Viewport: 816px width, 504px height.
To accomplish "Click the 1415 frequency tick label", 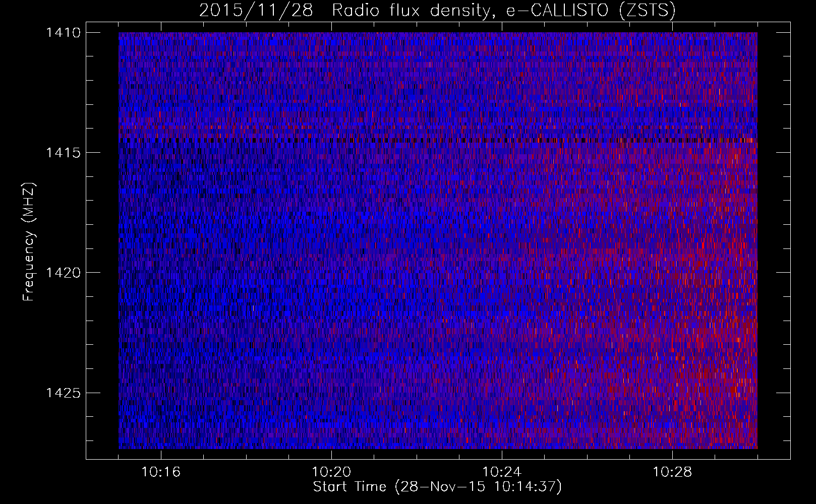I will click(63, 153).
